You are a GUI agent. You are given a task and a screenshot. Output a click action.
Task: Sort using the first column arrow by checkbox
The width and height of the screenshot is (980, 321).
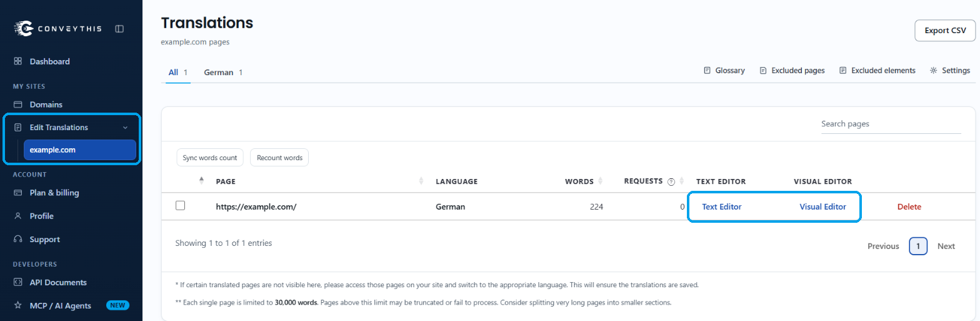pos(201,181)
